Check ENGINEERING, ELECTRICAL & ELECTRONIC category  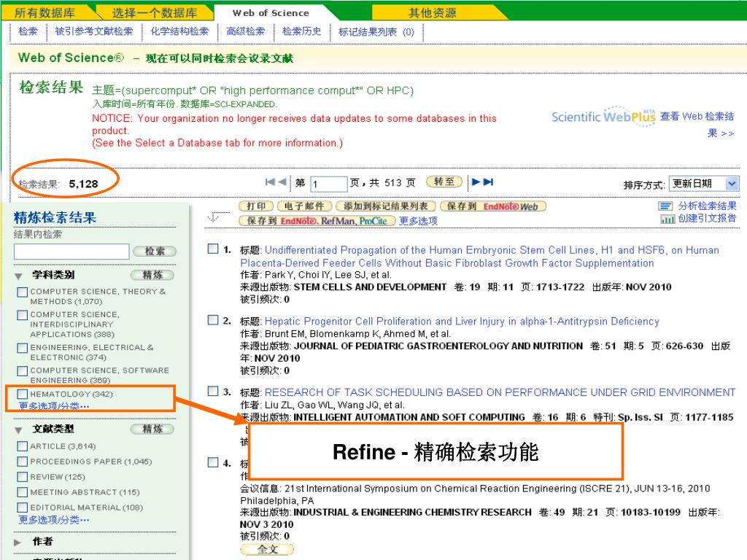tap(23, 348)
